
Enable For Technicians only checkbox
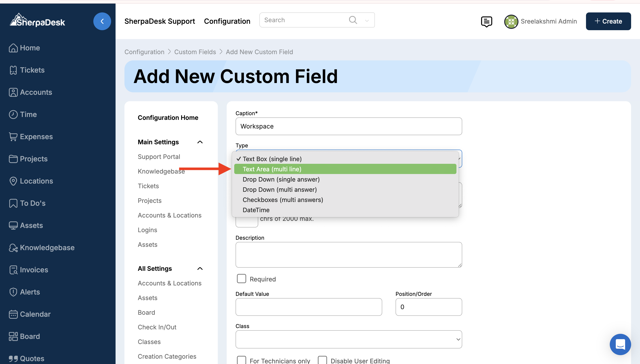(x=242, y=360)
